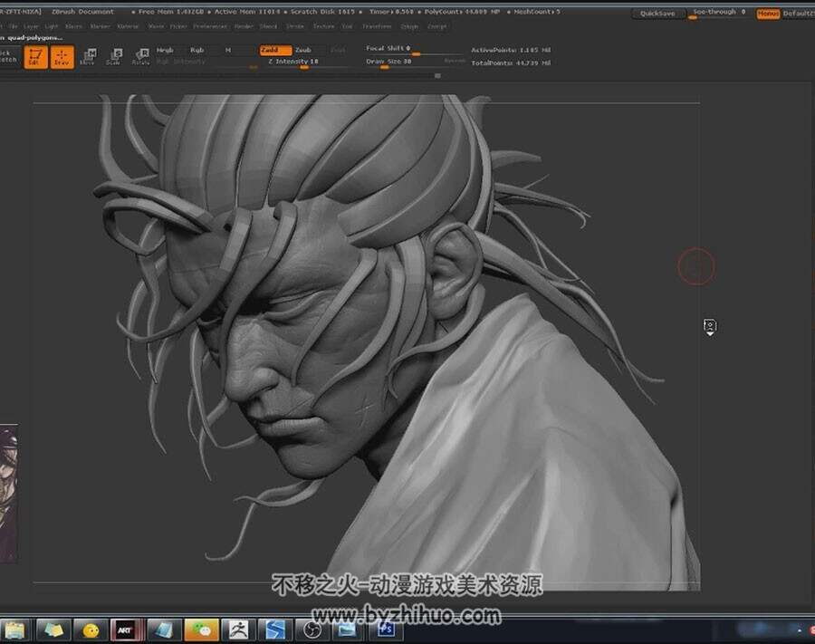Open the picture viewer taskbar icon
Viewport: 815px width, 644px height.
pyautogui.click(x=348, y=630)
